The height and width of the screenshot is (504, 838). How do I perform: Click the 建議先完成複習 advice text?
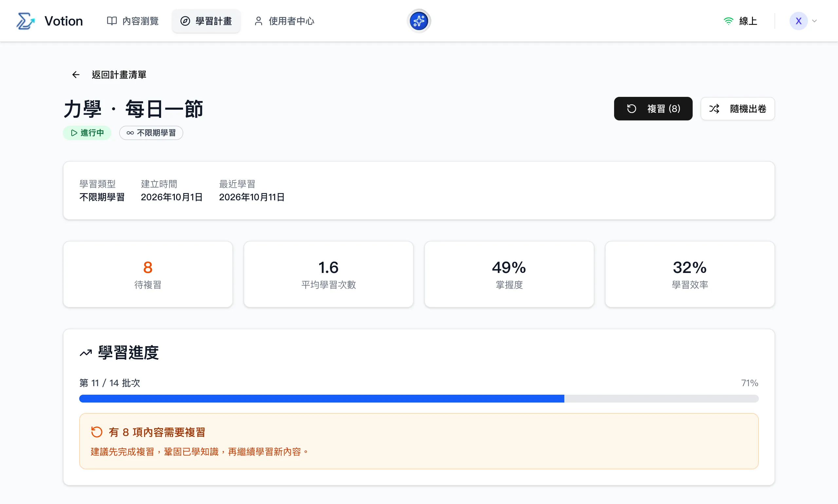[199, 452]
